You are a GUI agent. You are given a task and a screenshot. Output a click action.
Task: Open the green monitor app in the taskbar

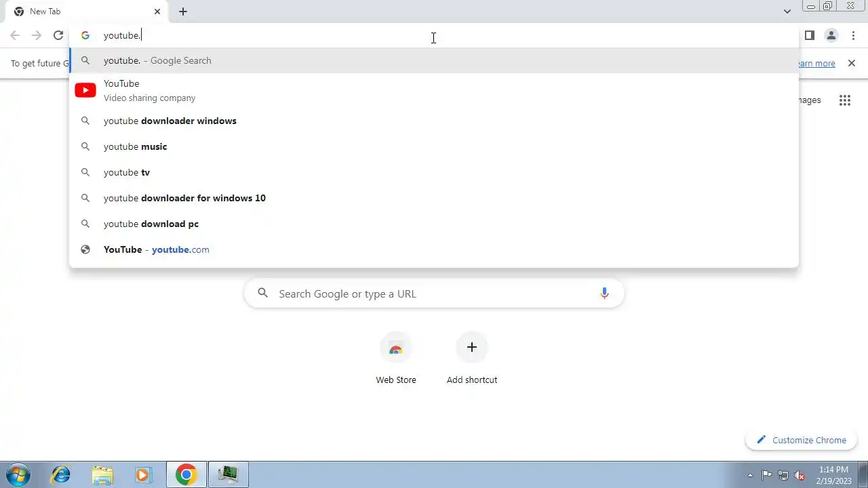point(229,474)
